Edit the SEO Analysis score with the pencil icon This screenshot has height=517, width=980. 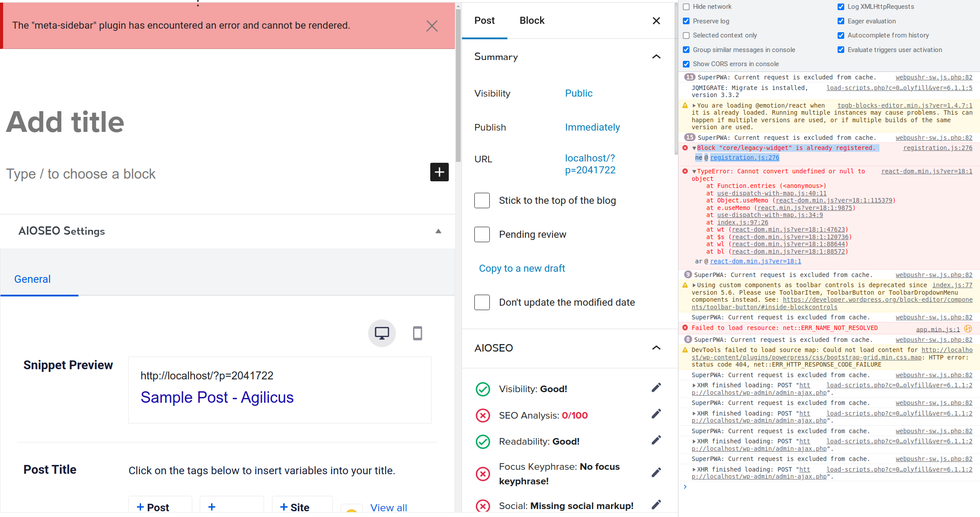656,413
